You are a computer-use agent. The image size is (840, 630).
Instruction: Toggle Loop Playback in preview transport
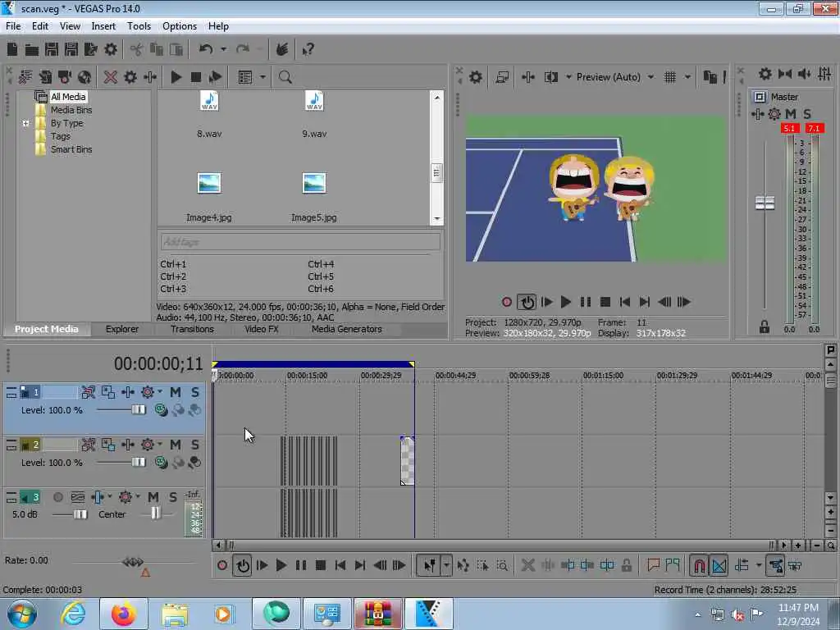coord(527,302)
